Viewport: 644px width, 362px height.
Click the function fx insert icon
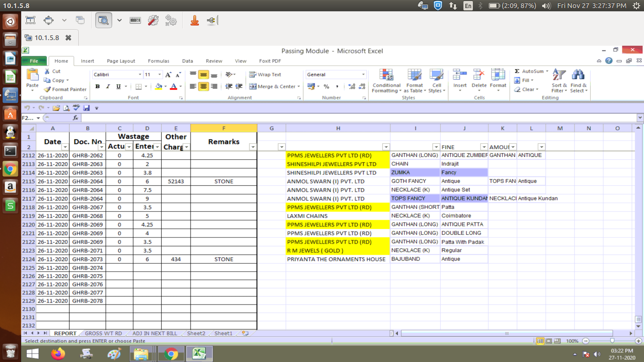point(75,118)
